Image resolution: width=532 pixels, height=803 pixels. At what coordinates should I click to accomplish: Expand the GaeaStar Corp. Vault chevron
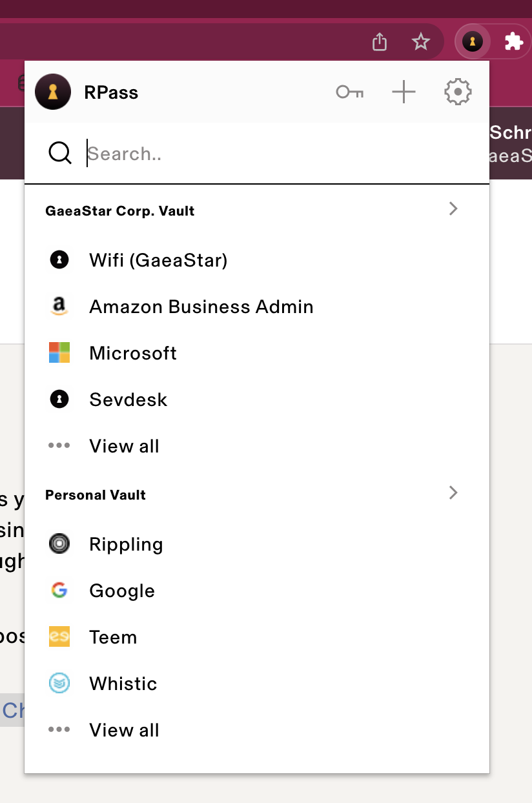tap(453, 208)
